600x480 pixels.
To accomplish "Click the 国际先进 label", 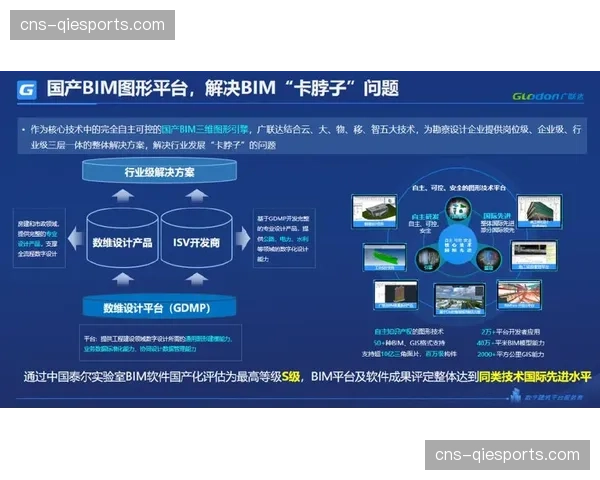I will point(497,216).
